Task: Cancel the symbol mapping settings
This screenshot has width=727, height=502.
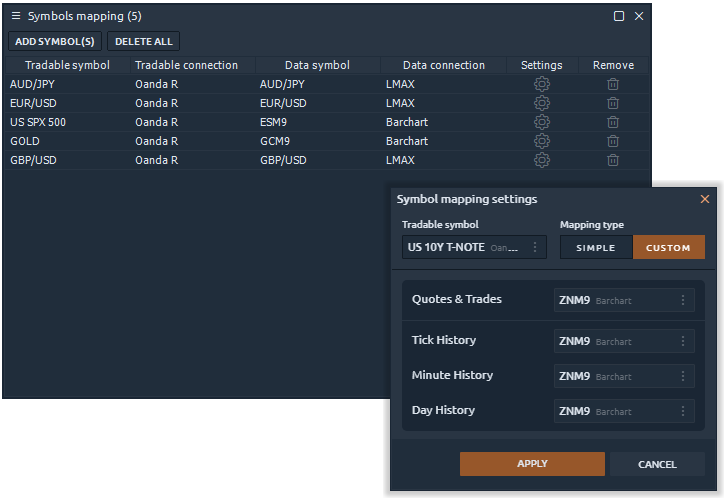Action: tap(657, 464)
